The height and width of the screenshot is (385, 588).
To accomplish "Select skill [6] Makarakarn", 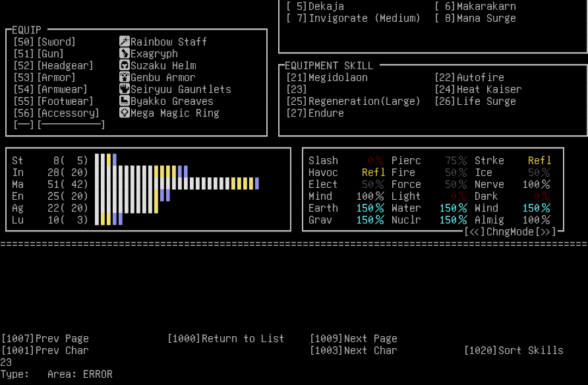I will pos(475,7).
